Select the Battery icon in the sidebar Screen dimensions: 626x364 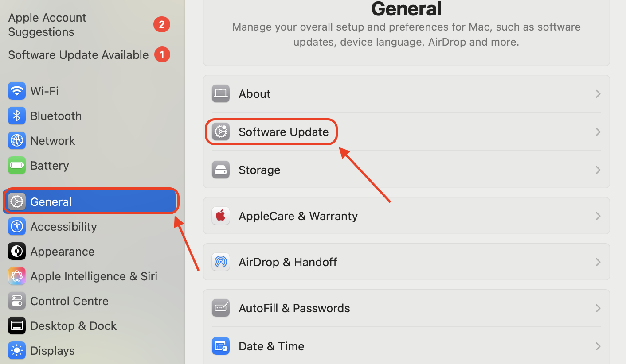click(16, 165)
